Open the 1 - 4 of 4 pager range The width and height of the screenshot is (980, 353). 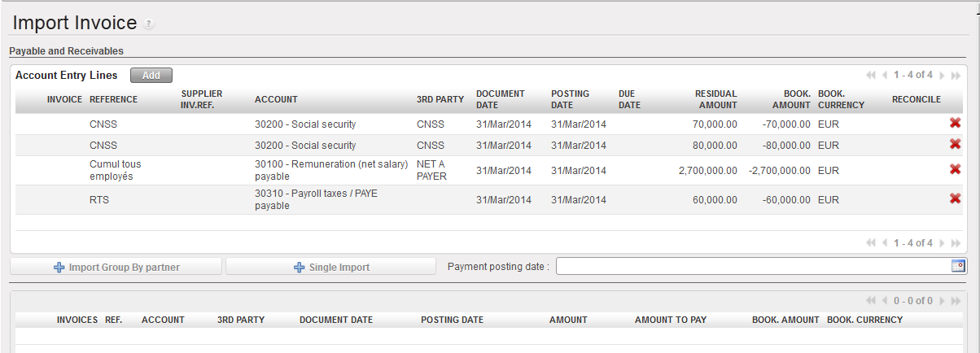click(x=912, y=75)
